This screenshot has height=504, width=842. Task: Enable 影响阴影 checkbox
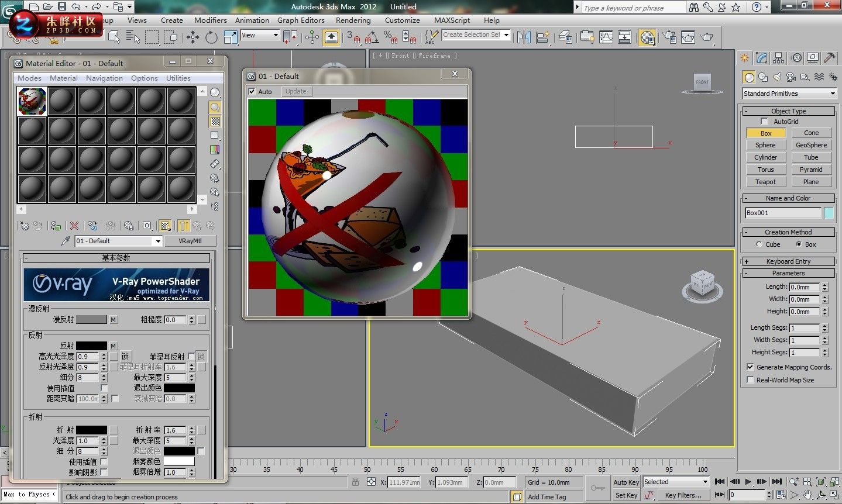tap(104, 472)
